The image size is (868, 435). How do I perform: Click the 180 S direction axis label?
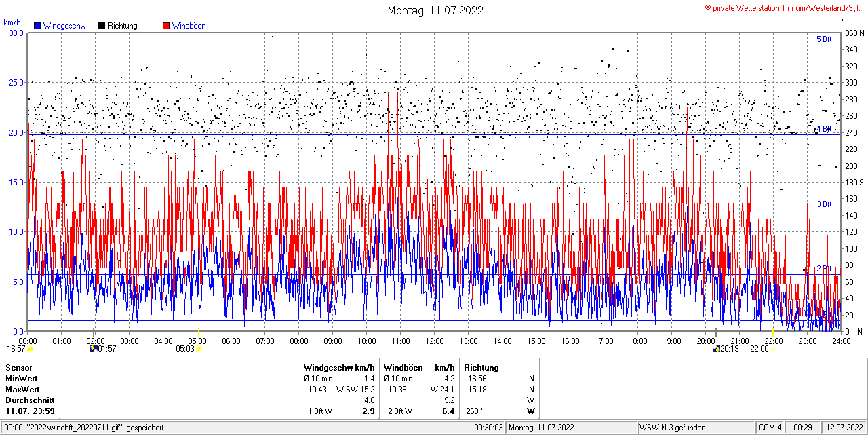tap(854, 182)
